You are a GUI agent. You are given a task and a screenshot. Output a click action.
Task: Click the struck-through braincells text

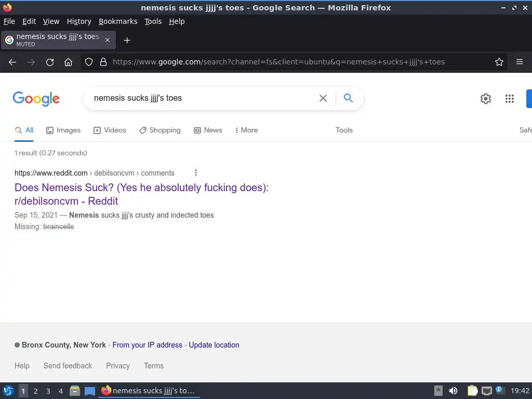[58, 227]
